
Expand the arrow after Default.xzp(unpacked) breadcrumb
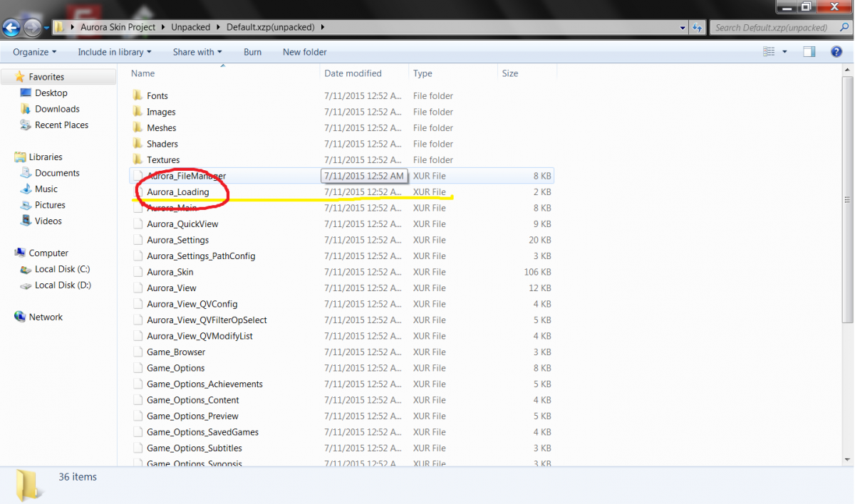pyautogui.click(x=323, y=28)
